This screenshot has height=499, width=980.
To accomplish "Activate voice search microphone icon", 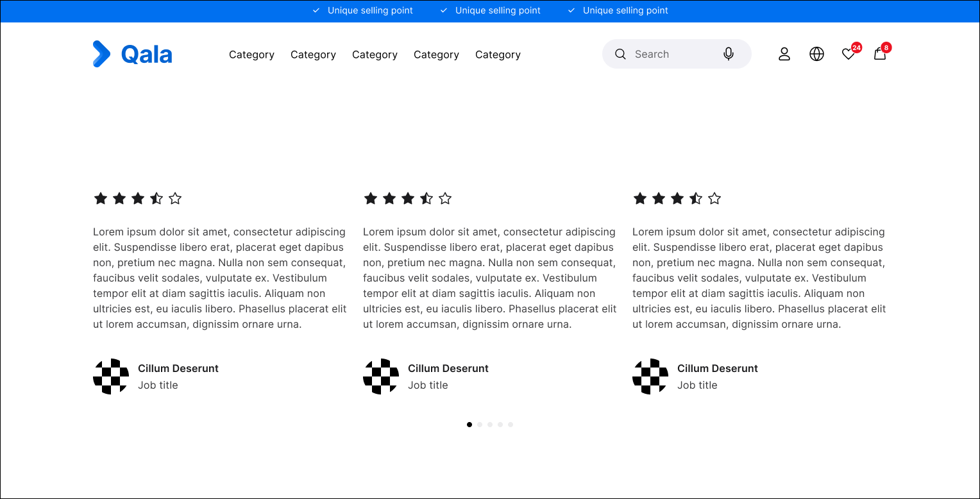I will point(729,54).
